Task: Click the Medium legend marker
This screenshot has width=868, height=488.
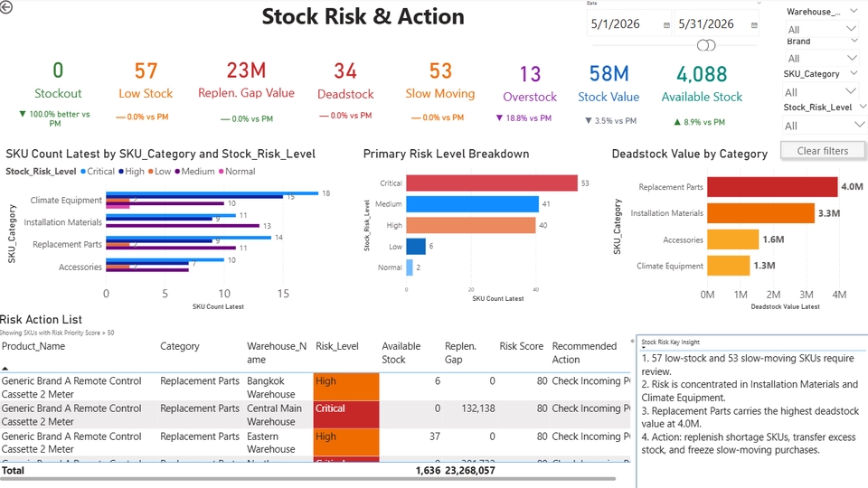Action: (x=178, y=172)
